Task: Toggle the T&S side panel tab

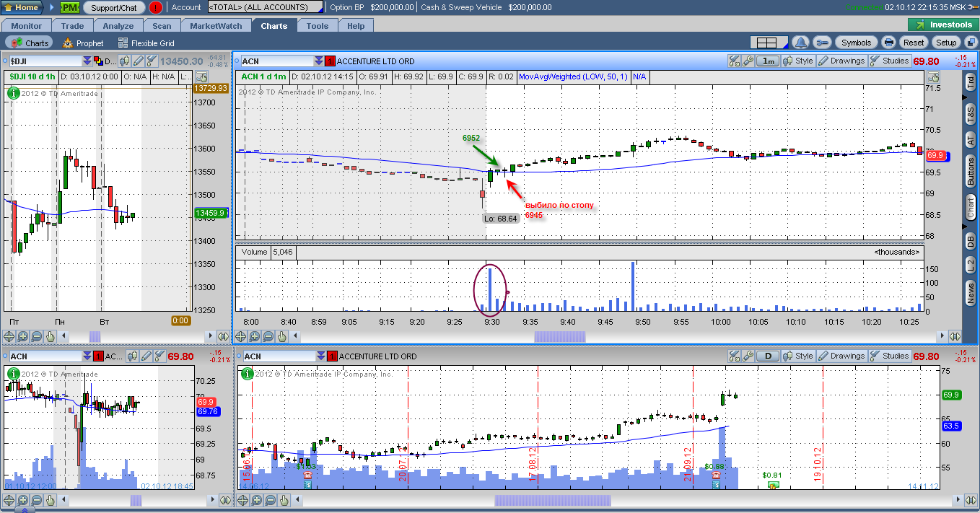Action: click(971, 113)
